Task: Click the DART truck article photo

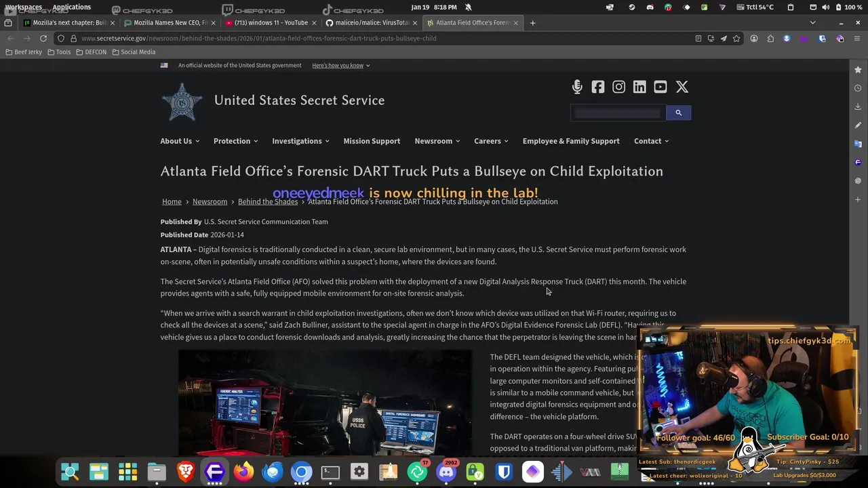Action: [x=325, y=404]
